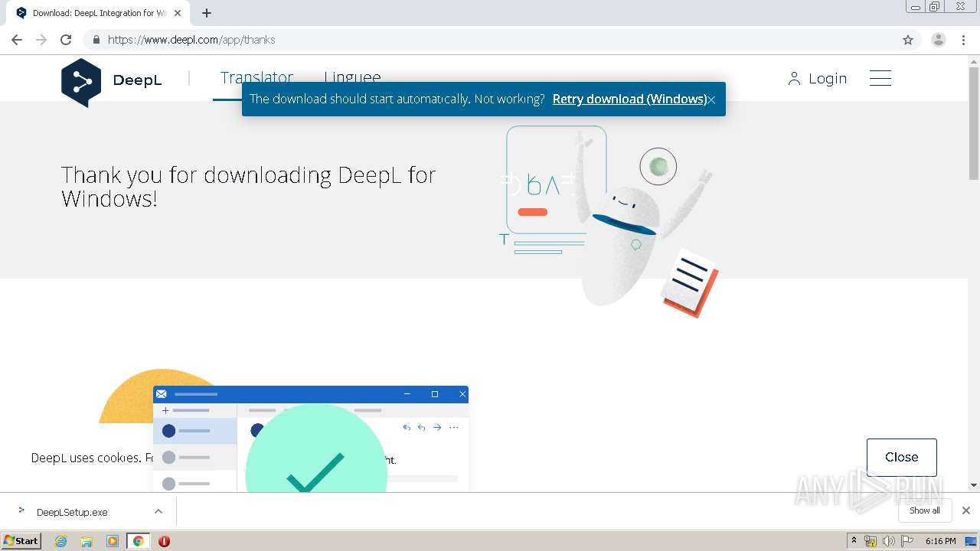Click the Chrome taskbar icon
Viewport: 980px width, 551px height.
click(139, 541)
